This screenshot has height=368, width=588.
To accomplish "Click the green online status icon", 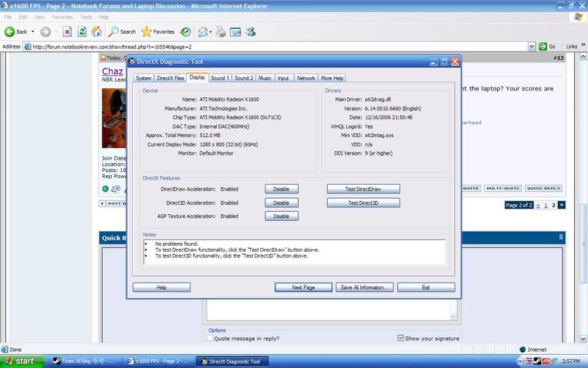I will (x=105, y=189).
